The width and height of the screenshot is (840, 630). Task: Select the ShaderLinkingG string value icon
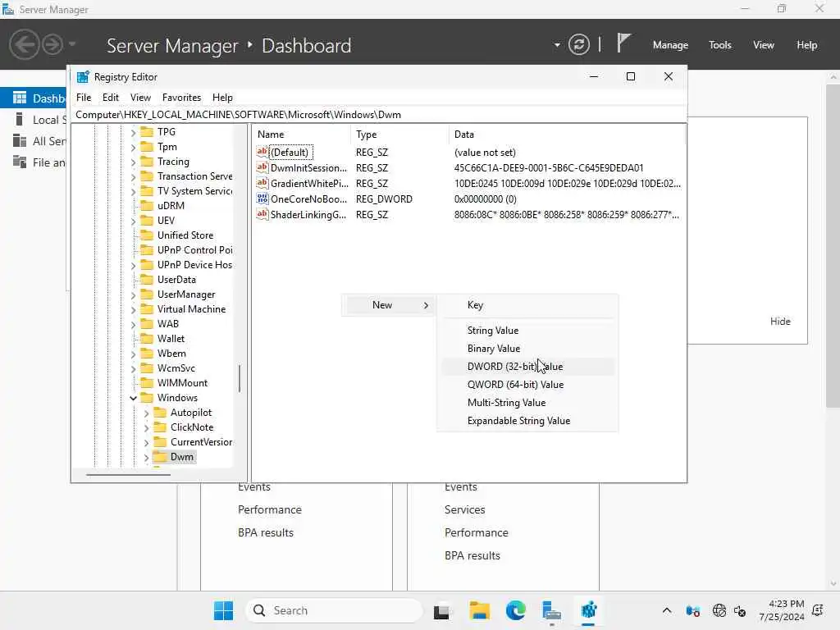262,214
